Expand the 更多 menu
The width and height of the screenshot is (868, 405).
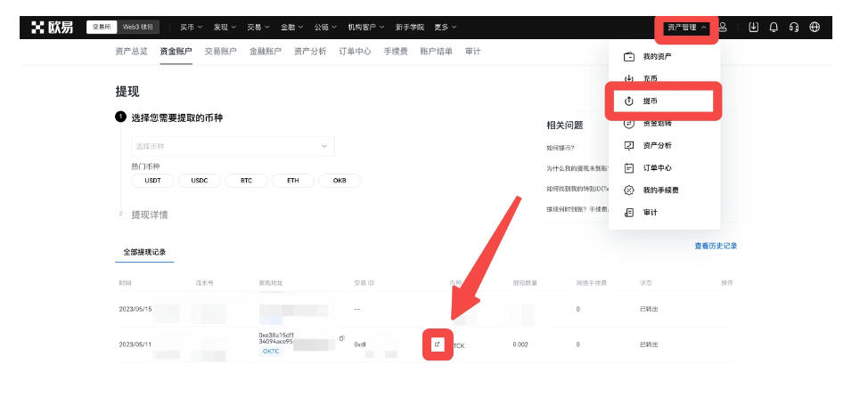(445, 27)
